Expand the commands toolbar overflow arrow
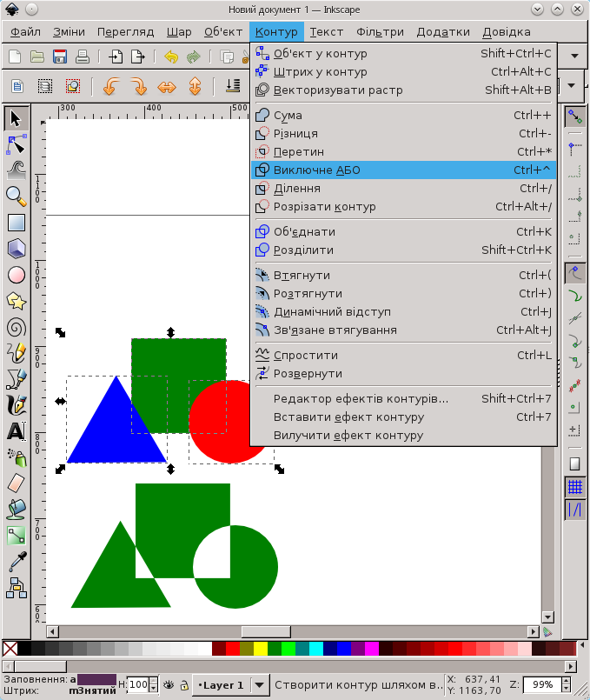The width and height of the screenshot is (590, 700). (x=573, y=57)
